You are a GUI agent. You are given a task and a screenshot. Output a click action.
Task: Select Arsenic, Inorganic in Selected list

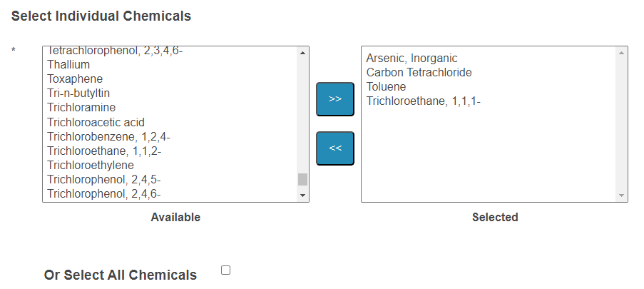coord(412,58)
